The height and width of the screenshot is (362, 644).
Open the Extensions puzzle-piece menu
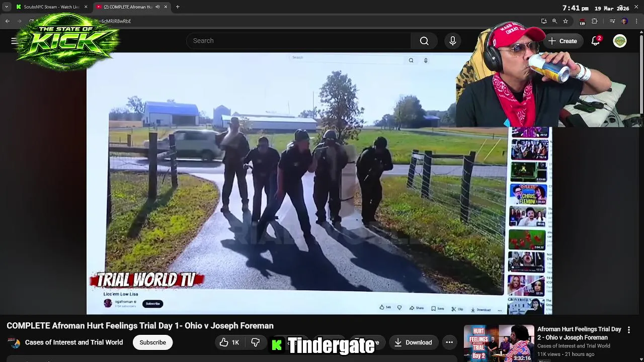[x=595, y=21]
